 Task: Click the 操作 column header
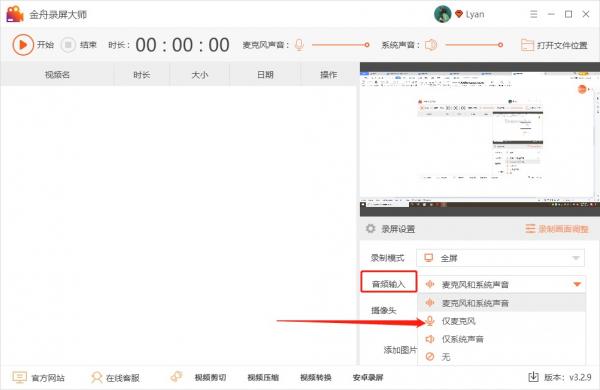[x=328, y=75]
